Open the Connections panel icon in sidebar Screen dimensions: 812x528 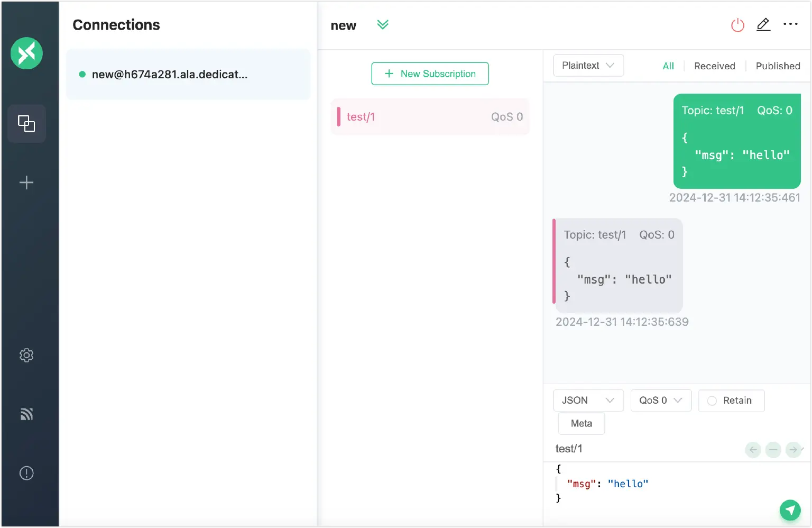(x=26, y=123)
